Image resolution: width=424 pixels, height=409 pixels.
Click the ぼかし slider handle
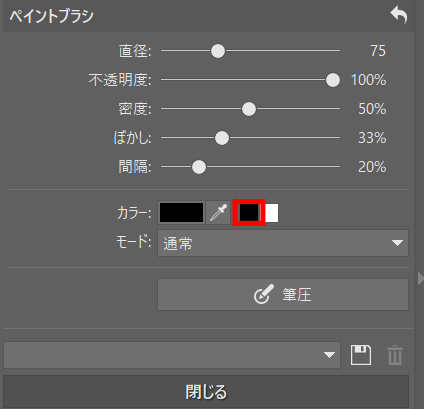click(222, 138)
